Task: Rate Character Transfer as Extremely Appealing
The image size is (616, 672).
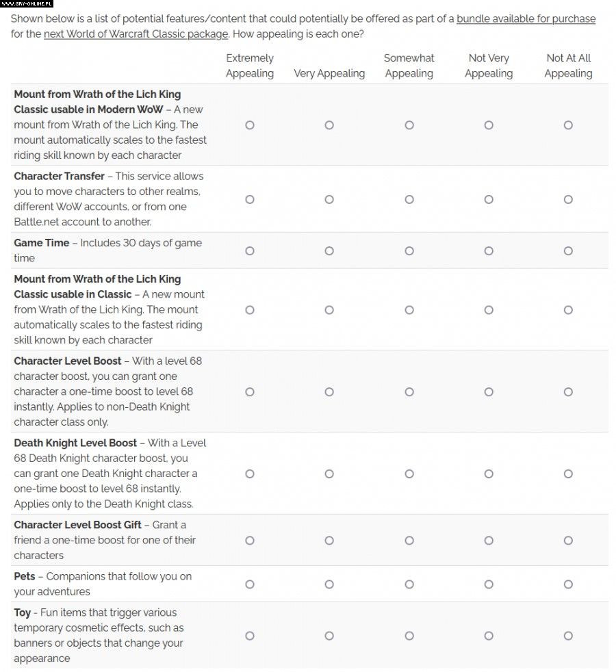Action: coord(250,199)
